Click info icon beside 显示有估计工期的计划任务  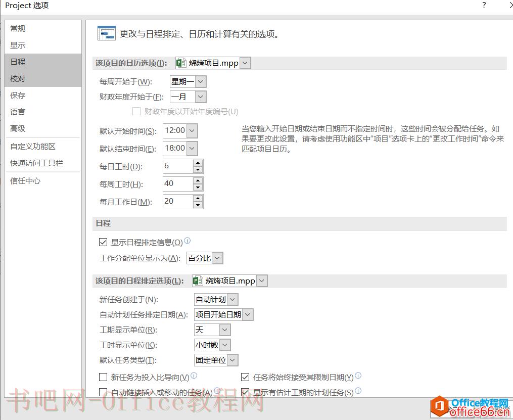[x=358, y=391]
